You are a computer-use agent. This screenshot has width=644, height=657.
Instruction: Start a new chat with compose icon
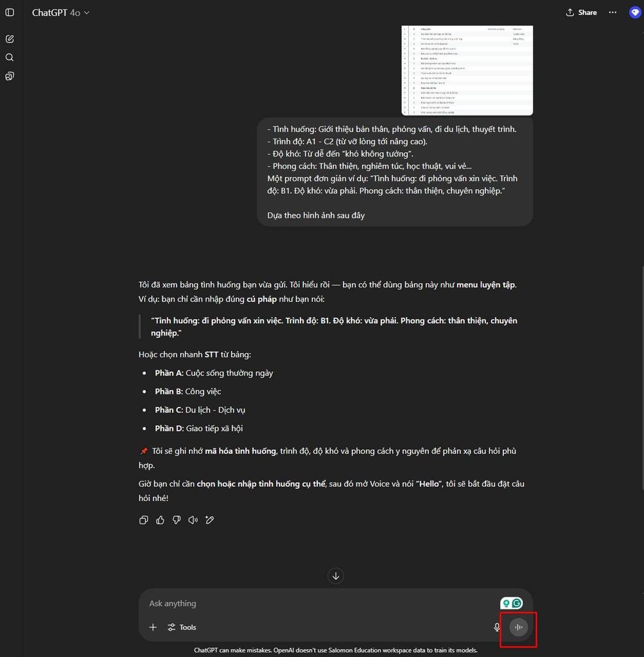(10, 39)
